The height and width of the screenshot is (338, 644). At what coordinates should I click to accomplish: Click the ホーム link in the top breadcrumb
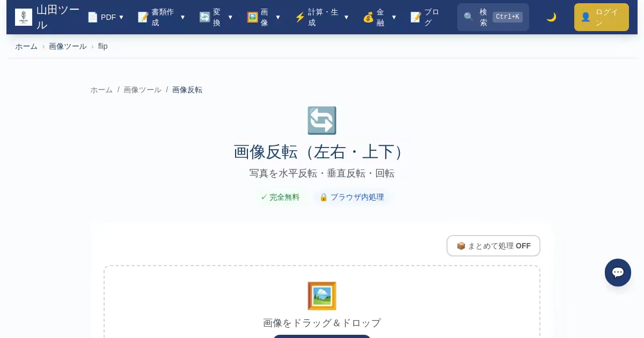tap(26, 46)
